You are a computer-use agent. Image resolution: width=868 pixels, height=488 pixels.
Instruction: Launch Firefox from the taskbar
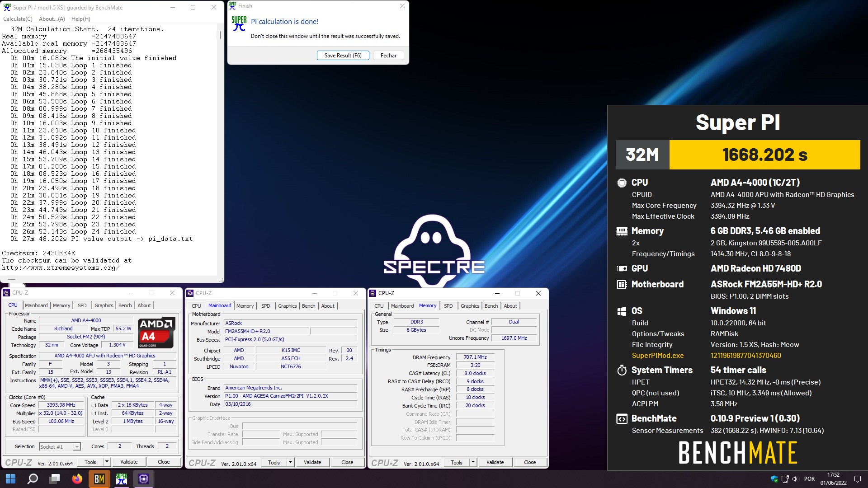(x=77, y=479)
